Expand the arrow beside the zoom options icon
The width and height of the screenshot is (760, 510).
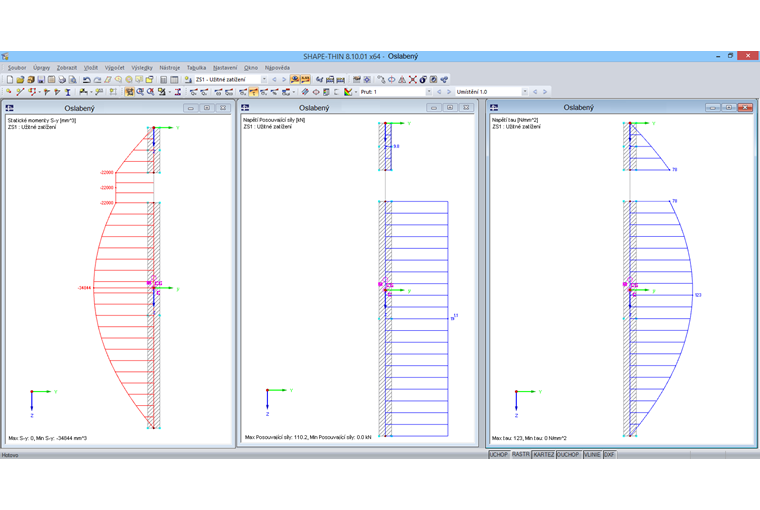coord(170,92)
